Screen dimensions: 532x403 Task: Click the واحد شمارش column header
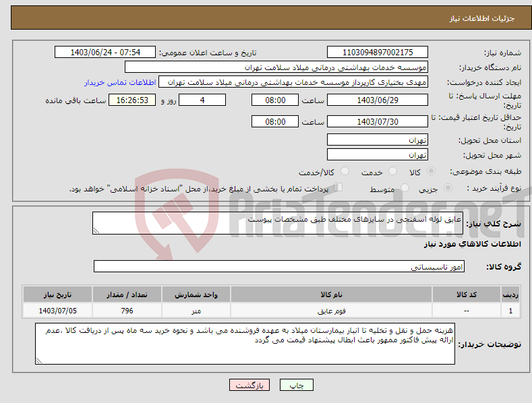point(196,294)
